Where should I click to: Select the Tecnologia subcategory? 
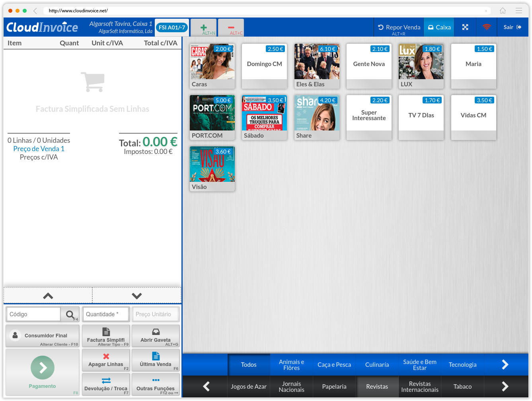pyautogui.click(x=462, y=364)
